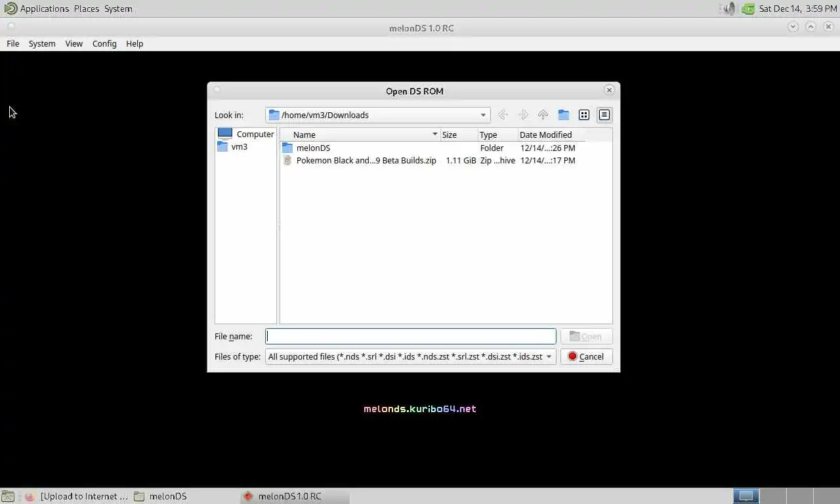Open the File menu of melonDS
The width and height of the screenshot is (840, 504).
(13, 43)
